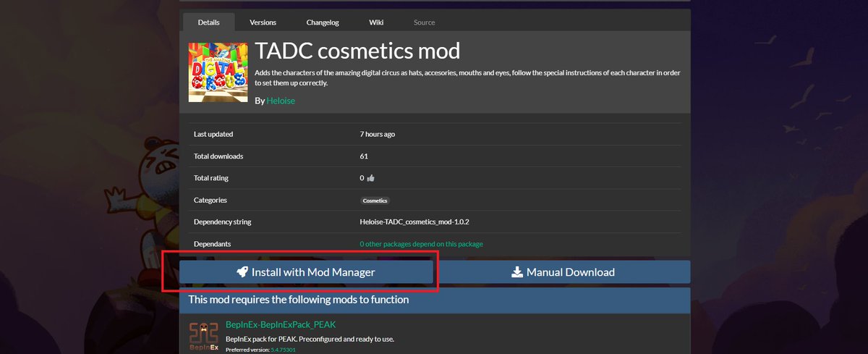Click the Manual Download button
Viewport: 868px width, 354px height.
pyautogui.click(x=563, y=272)
